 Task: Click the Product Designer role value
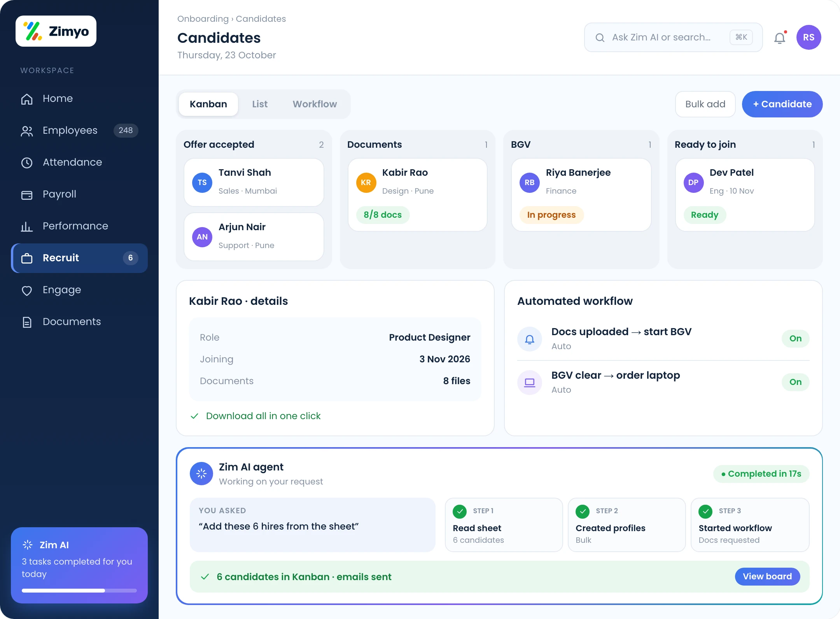[430, 337]
